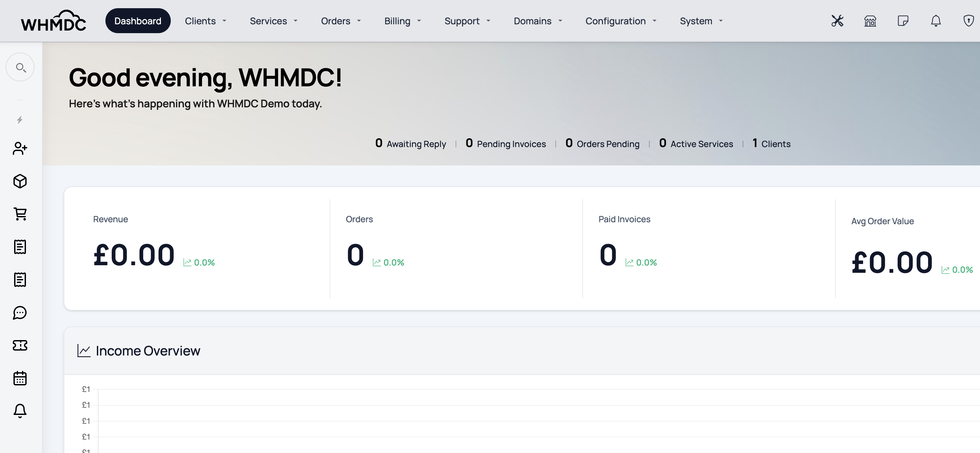Click the chat bubble sidebar icon
Image resolution: width=980 pixels, height=453 pixels.
click(20, 313)
